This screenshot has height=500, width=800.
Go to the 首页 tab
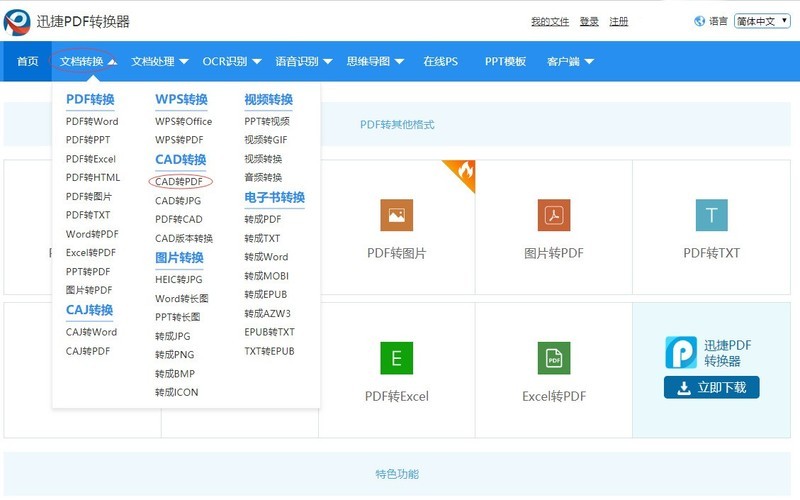point(28,61)
